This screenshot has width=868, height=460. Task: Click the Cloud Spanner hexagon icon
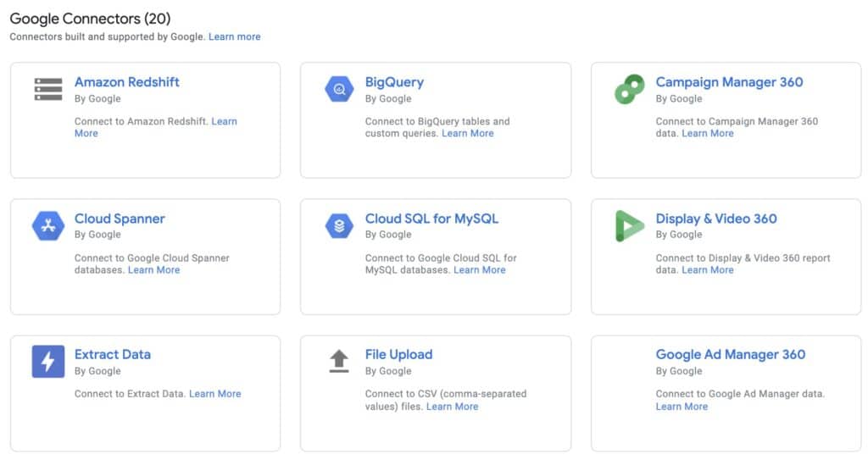pos(48,226)
